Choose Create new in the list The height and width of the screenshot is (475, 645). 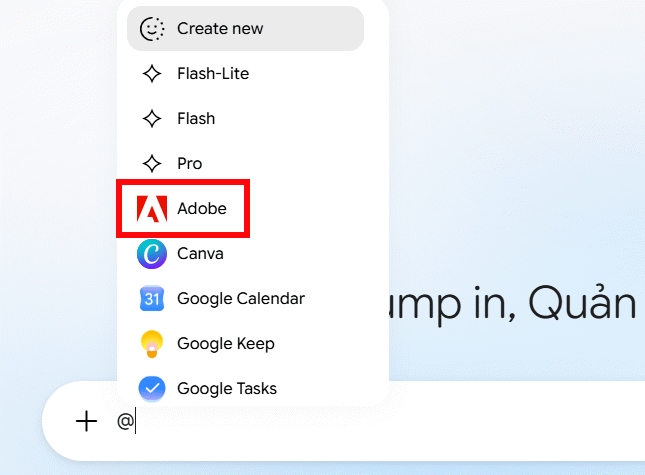[245, 29]
